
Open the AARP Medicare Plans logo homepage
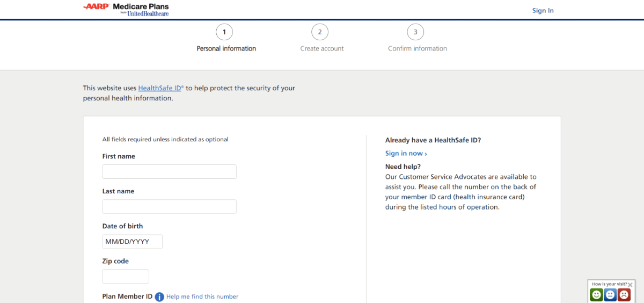click(x=126, y=9)
